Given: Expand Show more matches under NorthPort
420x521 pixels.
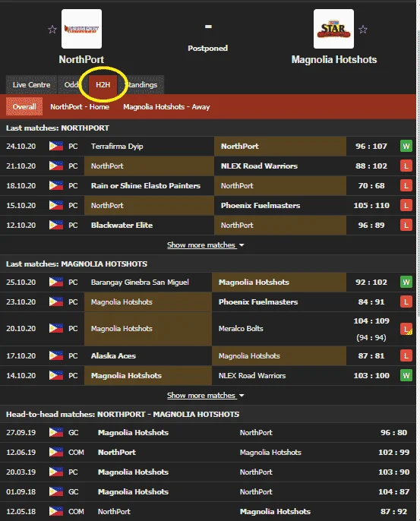Looking at the screenshot, I should 205,245.
